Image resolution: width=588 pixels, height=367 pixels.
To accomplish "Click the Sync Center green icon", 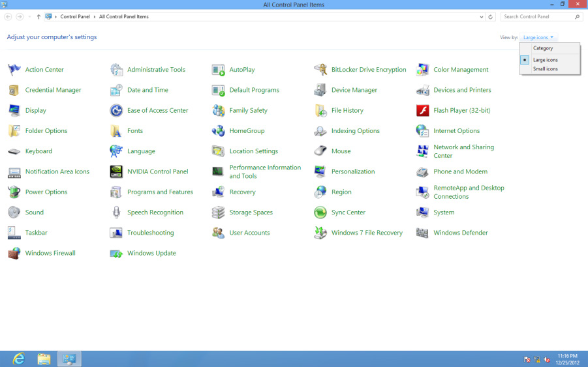I will (x=320, y=213).
